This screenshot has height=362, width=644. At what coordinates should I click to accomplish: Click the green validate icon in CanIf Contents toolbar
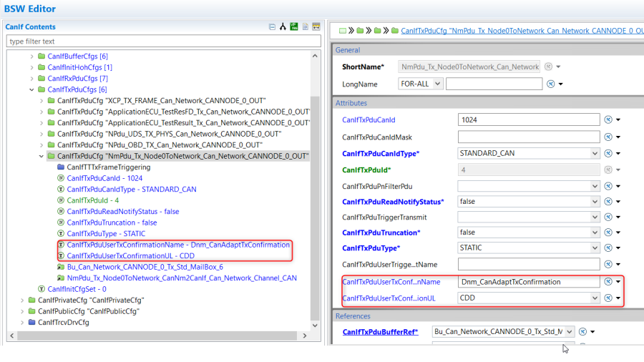coord(294,26)
